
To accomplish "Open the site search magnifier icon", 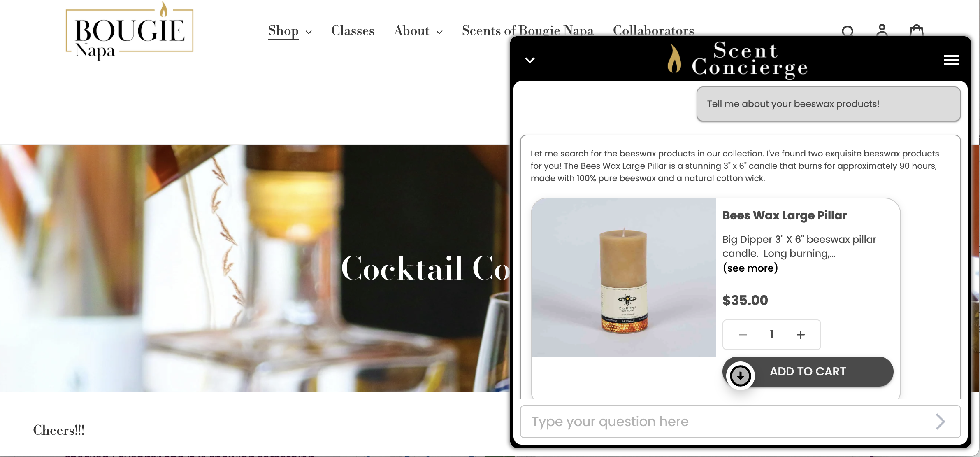I will pos(848,31).
